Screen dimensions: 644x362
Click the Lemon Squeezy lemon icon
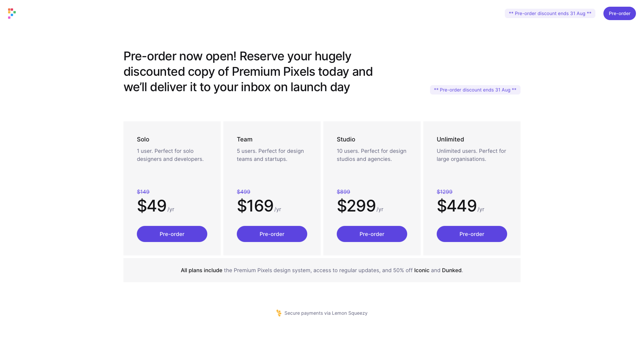point(279,313)
